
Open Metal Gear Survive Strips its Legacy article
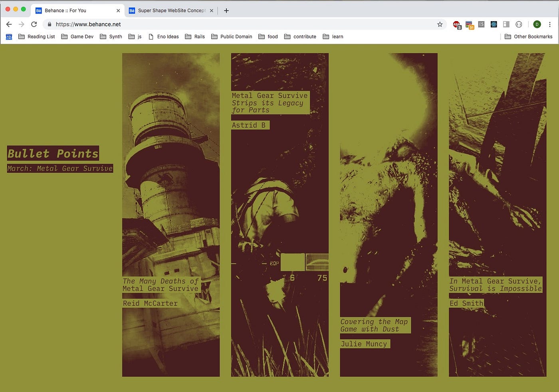click(270, 103)
